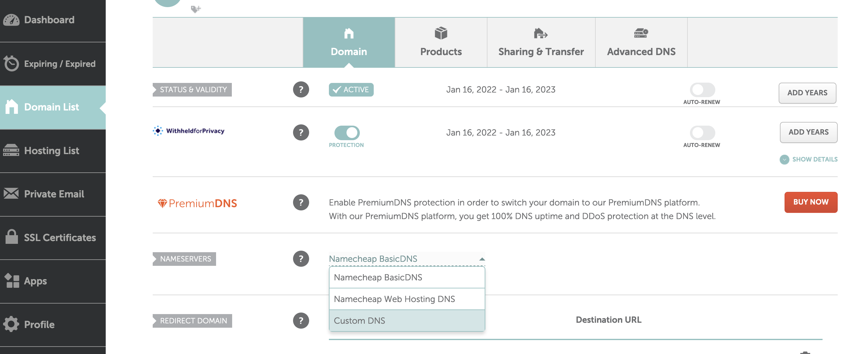Click the Show Details link text

(x=815, y=159)
